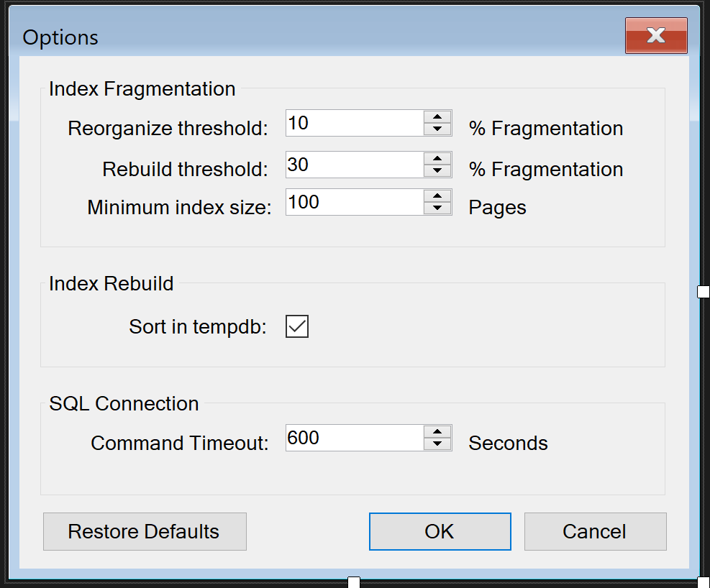Decrease Reorganize threshold with down arrow
The image size is (710, 588).
(437, 129)
